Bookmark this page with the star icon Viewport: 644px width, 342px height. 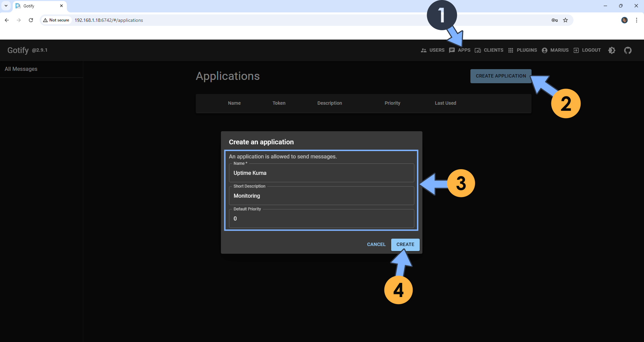coord(565,20)
